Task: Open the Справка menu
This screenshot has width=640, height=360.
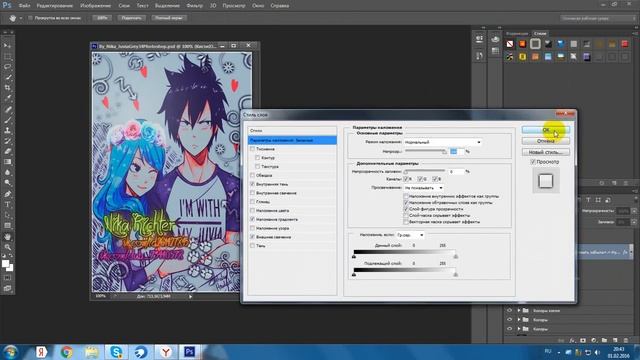Action: click(x=280, y=6)
